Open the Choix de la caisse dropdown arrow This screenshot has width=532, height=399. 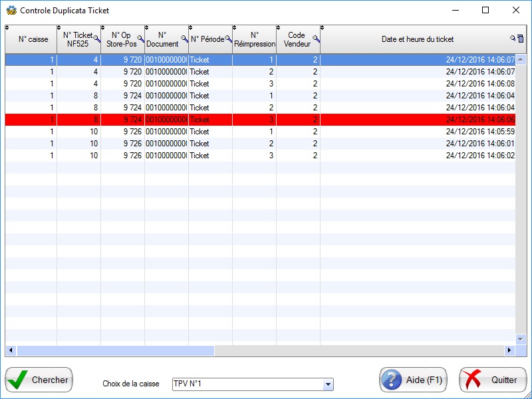coord(327,384)
